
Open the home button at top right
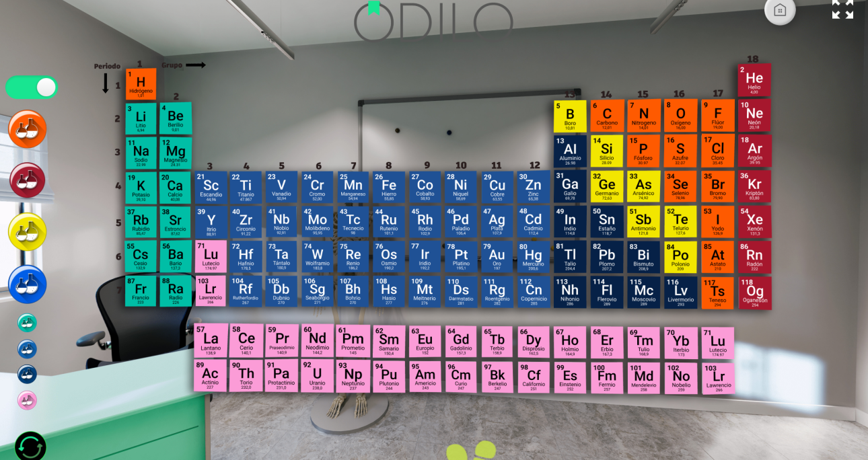coord(780,10)
